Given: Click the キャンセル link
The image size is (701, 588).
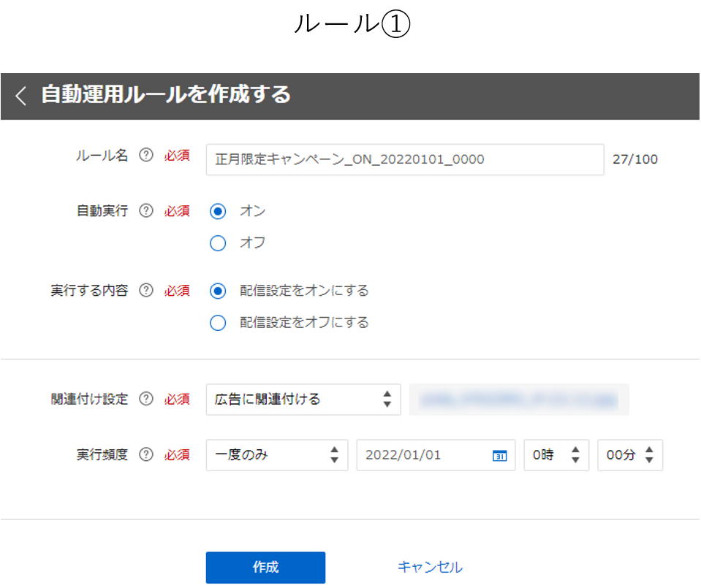Looking at the screenshot, I should 430,567.
